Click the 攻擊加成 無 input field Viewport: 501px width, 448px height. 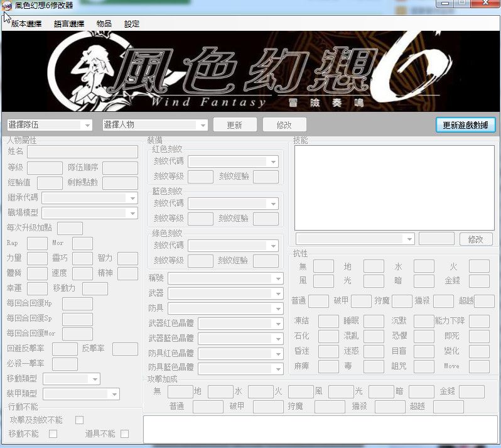(x=181, y=391)
